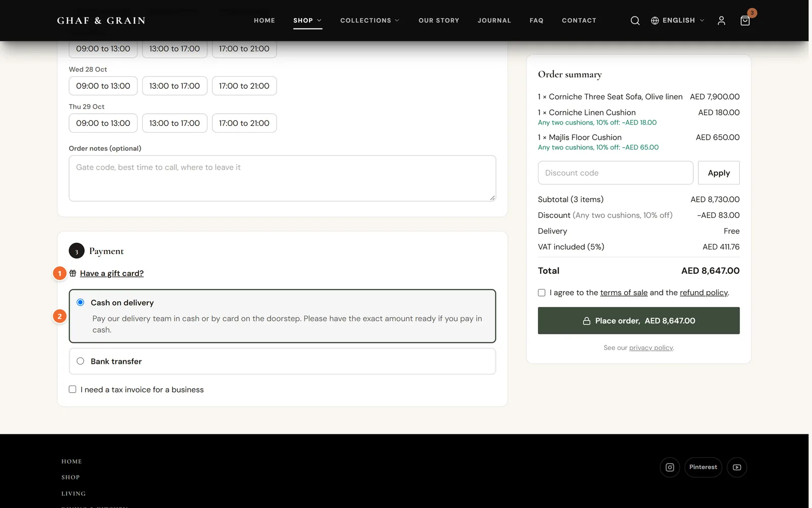Focus the Discount code field
The width and height of the screenshot is (812, 508).
616,173
